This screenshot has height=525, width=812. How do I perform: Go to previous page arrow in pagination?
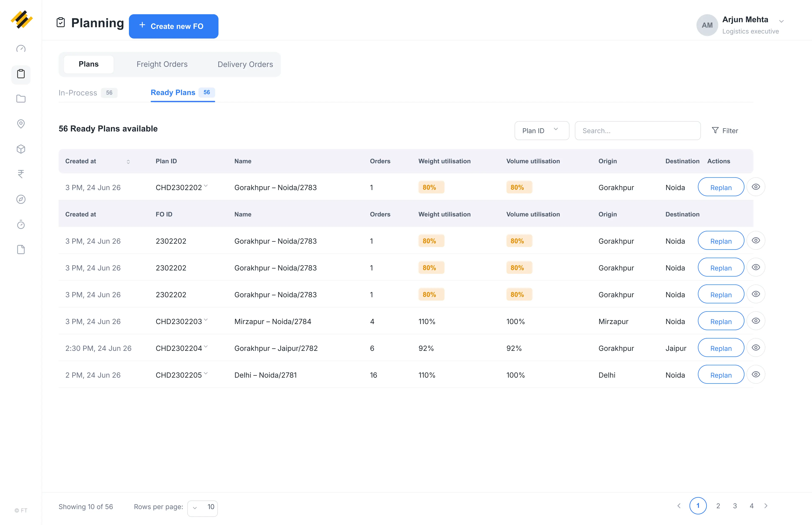tap(679, 506)
